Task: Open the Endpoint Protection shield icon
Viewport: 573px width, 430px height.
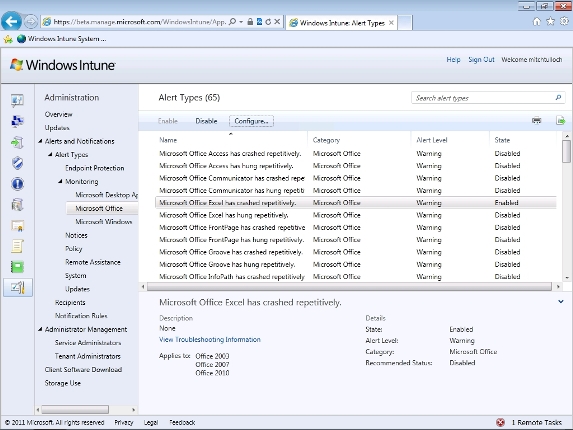Action: coord(17,163)
